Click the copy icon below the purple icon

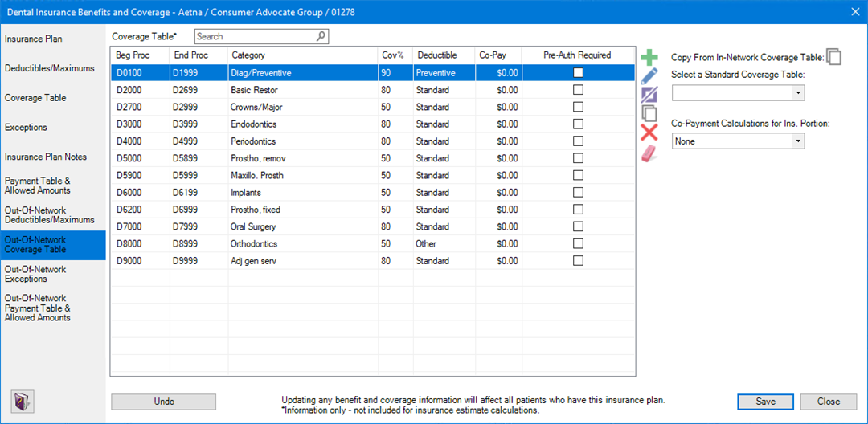coord(649,114)
